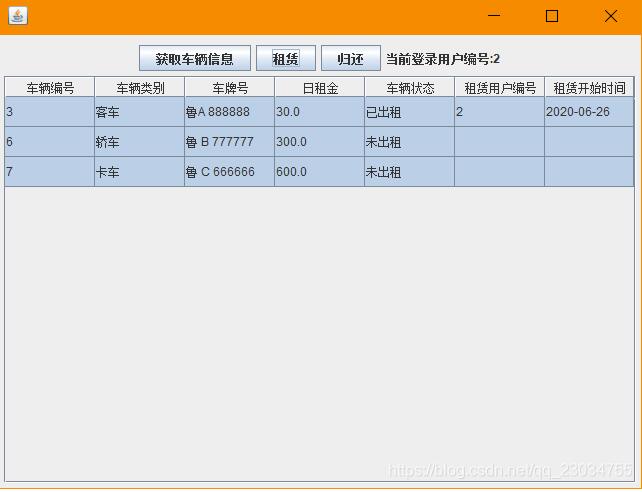The image size is (642, 492).
Task: Select plate number 鲁A 888888
Action: [x=230, y=112]
